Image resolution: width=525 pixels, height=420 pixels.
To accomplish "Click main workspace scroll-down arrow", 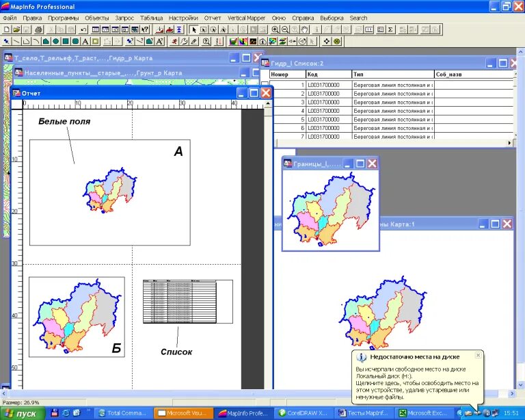I will click(x=521, y=385).
